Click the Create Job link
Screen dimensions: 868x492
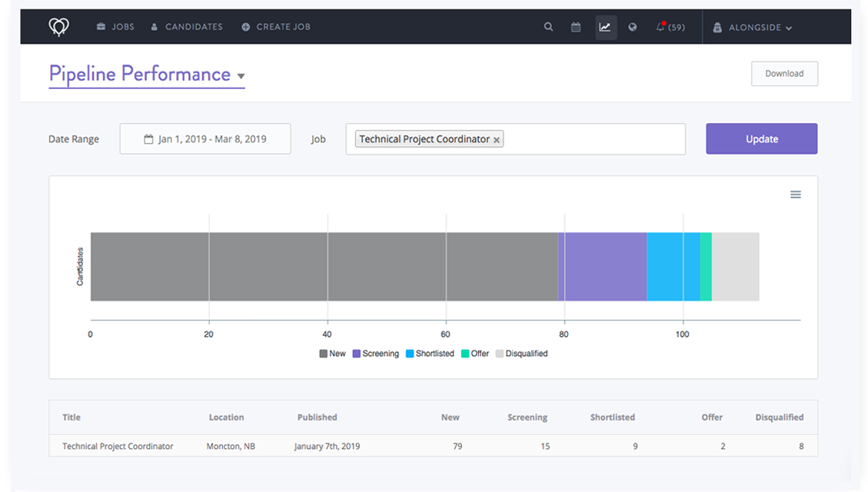[275, 27]
